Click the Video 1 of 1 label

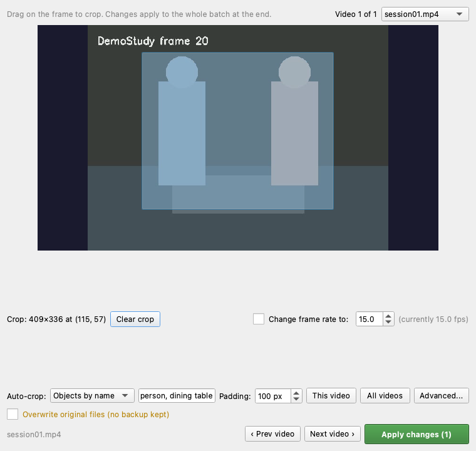click(356, 14)
